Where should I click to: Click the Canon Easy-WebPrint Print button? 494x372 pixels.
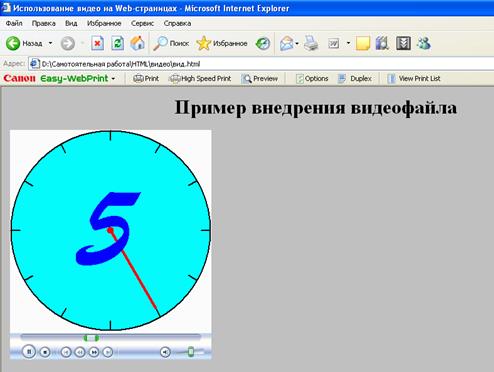click(146, 79)
